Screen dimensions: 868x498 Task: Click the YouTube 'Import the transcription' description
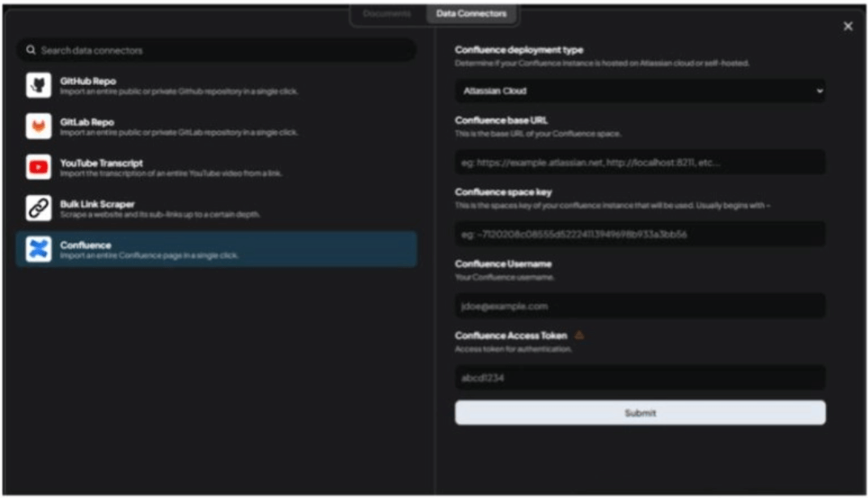pyautogui.click(x=171, y=173)
